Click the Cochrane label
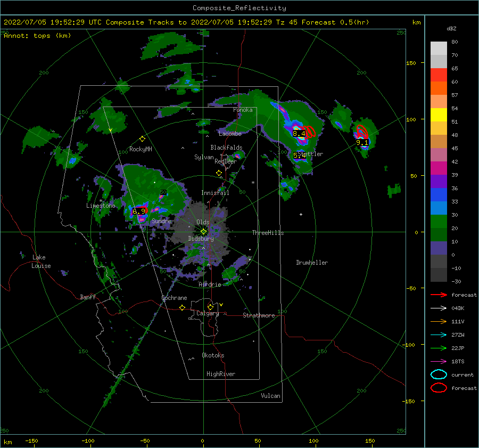 point(174,298)
